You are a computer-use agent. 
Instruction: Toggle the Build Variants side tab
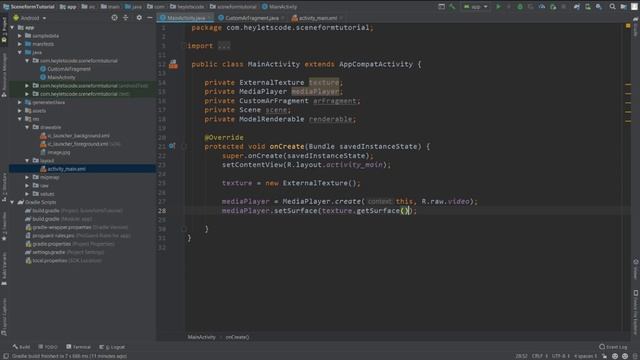click(x=4, y=269)
